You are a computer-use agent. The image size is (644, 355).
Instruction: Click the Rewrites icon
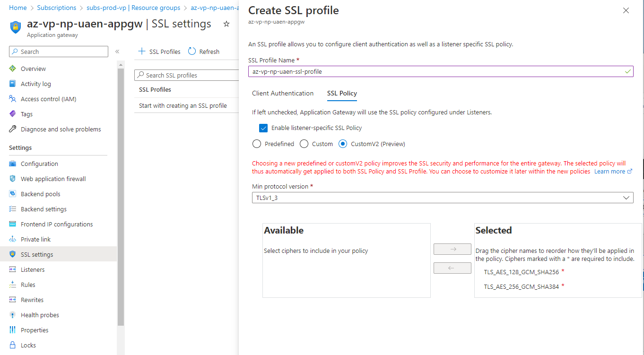[x=13, y=300]
